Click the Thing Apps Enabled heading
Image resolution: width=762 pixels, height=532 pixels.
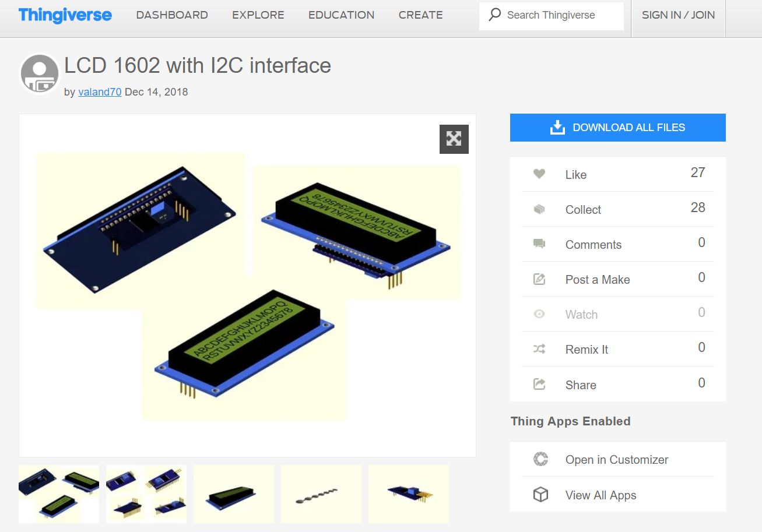tap(571, 421)
